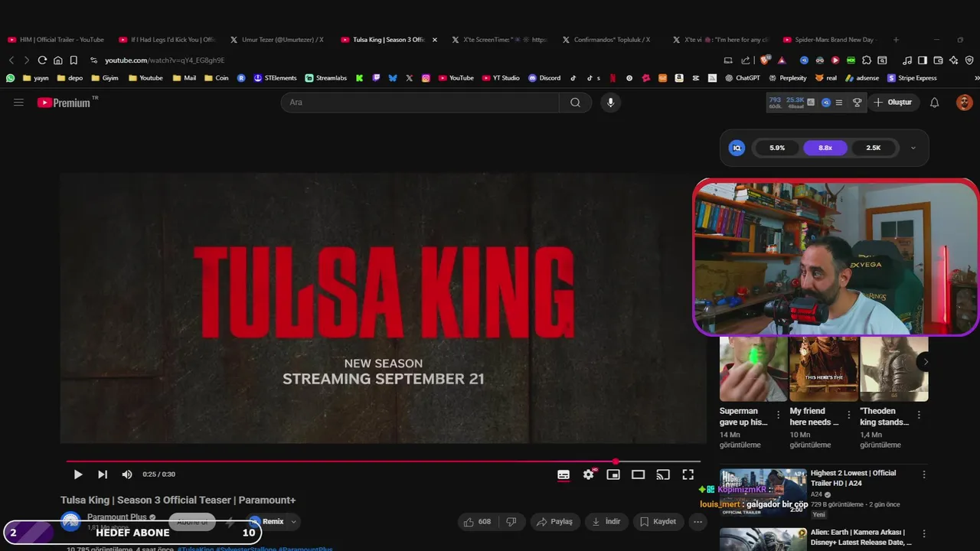Switch to If I Had Legs tab
This screenshot has height=551, width=980.
(x=168, y=40)
